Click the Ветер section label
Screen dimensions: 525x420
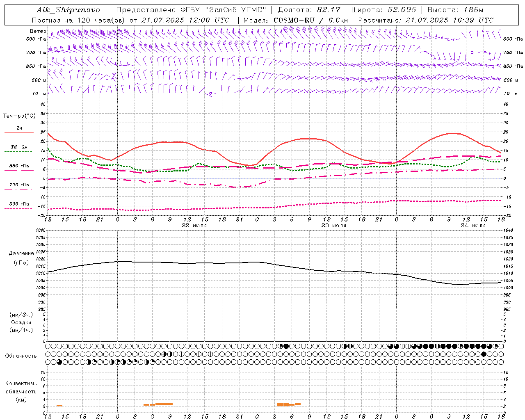38,31
